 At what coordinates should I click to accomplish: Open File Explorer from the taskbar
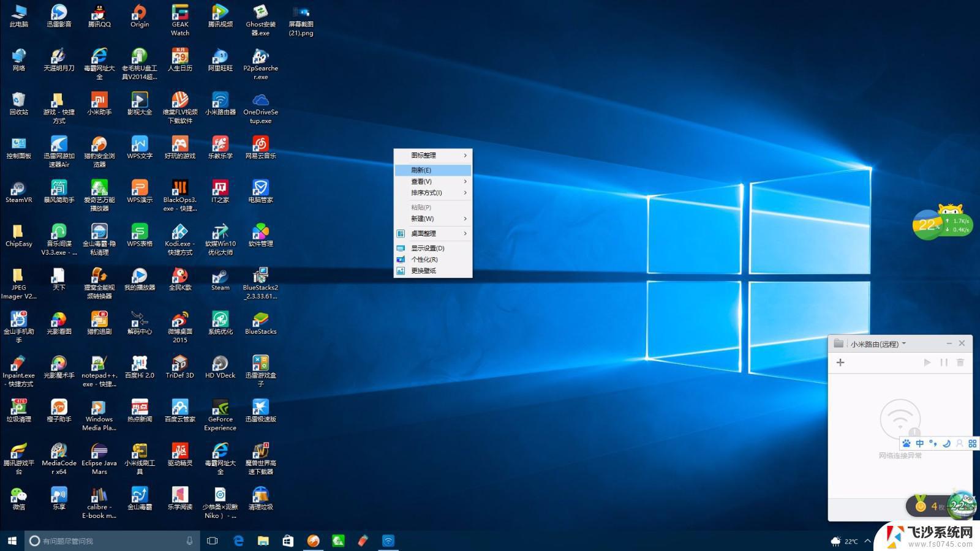[x=263, y=541]
